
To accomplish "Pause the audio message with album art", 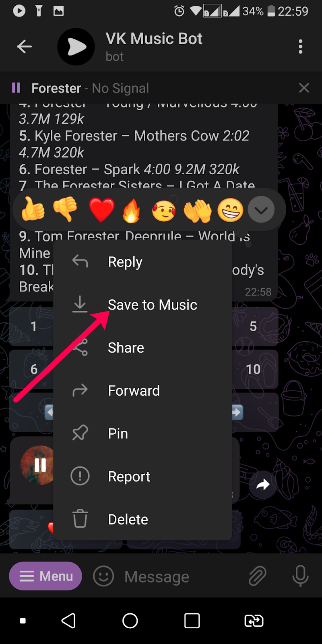I will click(x=40, y=465).
